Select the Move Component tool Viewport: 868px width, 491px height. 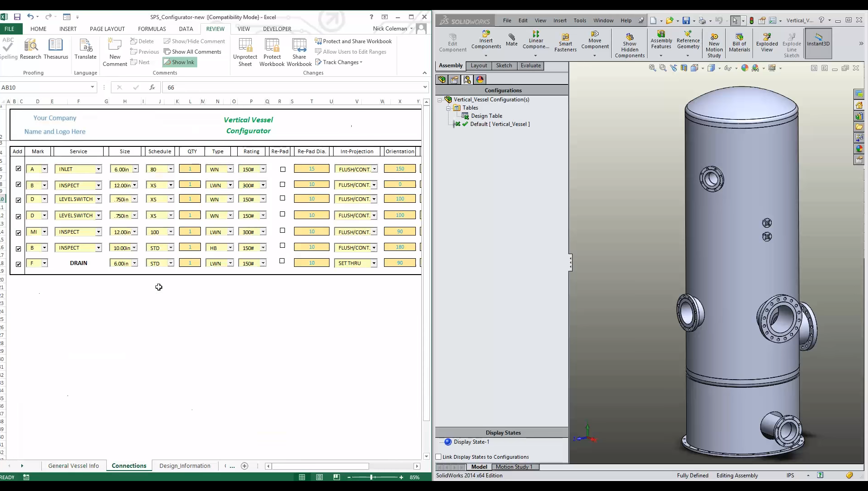tap(595, 40)
